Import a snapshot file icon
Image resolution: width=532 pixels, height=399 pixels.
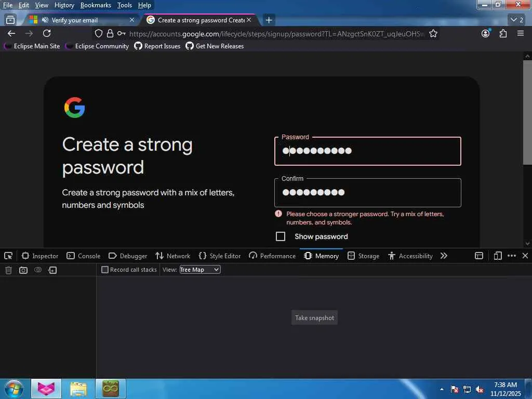pos(52,270)
